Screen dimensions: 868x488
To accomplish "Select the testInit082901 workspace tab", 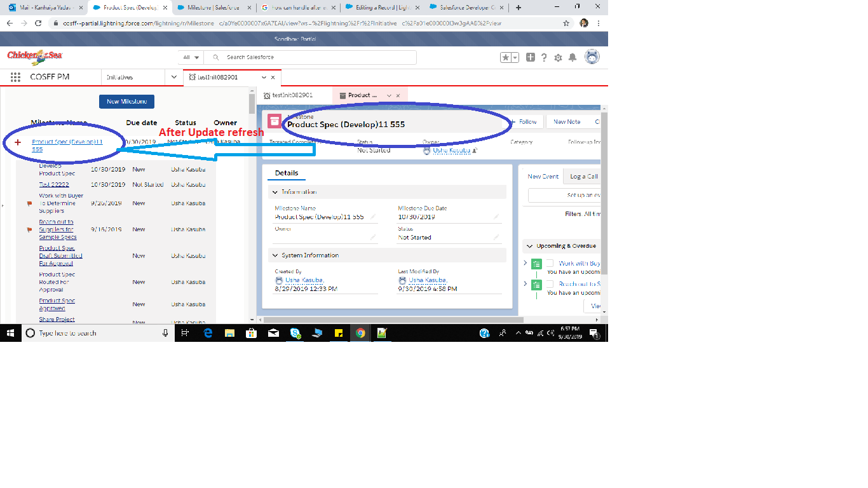I will tap(218, 77).
